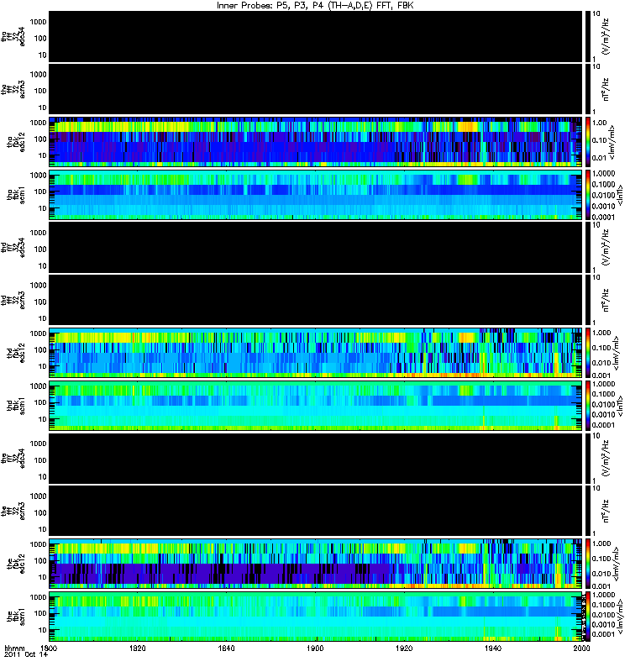
Task: Click inside the the fbk edc12 spectrogram
Action: pyautogui.click(x=316, y=564)
